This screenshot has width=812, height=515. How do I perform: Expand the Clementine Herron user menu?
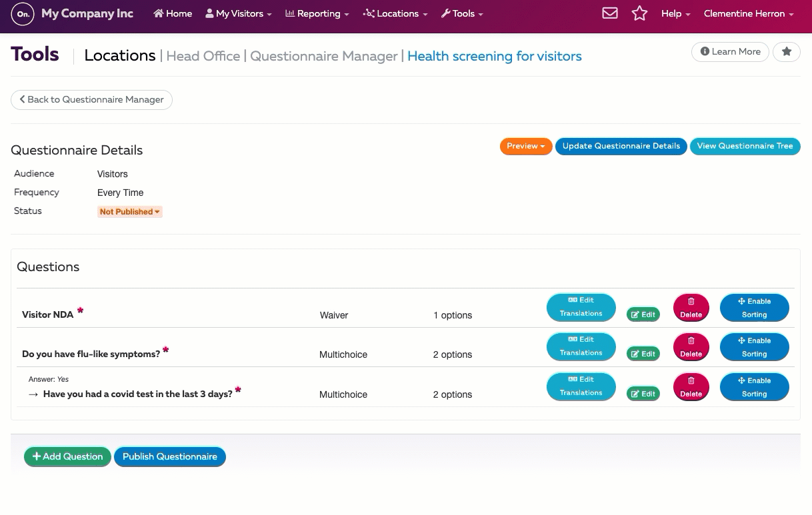coord(748,14)
